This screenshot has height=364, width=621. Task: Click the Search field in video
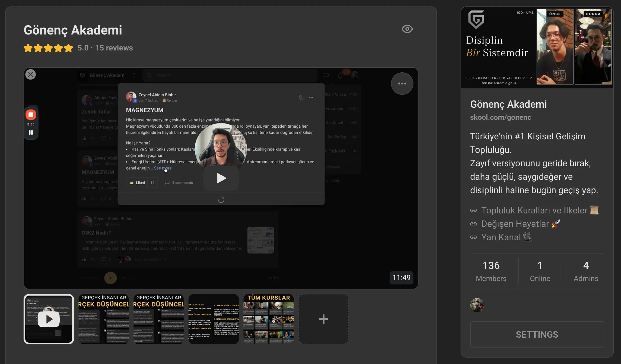(x=230, y=75)
